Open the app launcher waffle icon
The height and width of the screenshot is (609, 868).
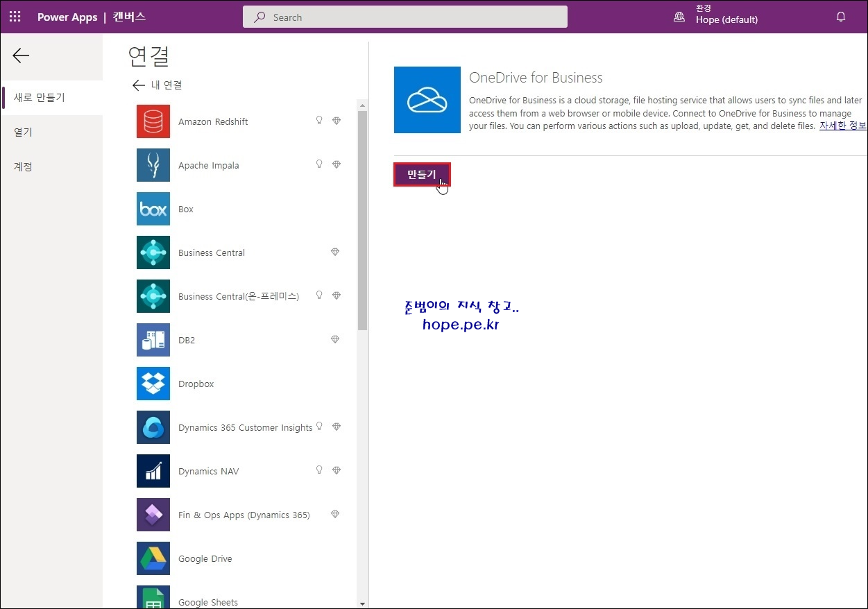(x=15, y=17)
